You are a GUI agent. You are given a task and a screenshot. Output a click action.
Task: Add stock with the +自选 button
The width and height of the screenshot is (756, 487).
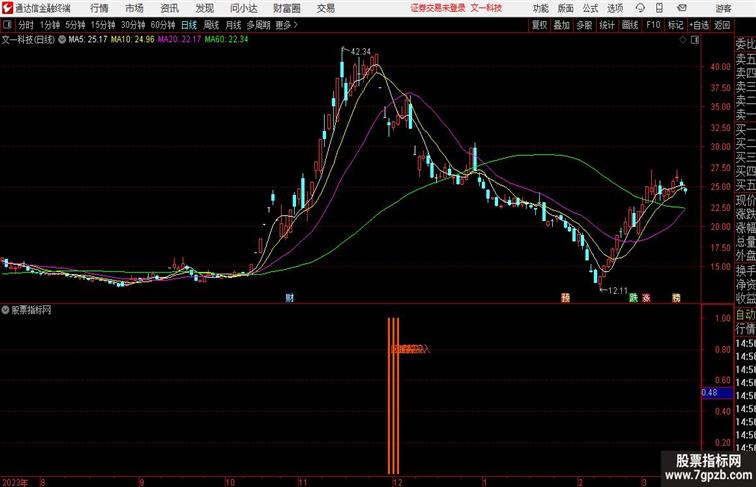pos(699,25)
